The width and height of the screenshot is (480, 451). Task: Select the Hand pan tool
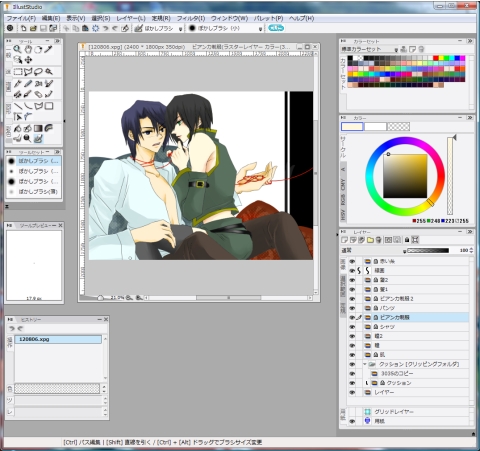28,50
